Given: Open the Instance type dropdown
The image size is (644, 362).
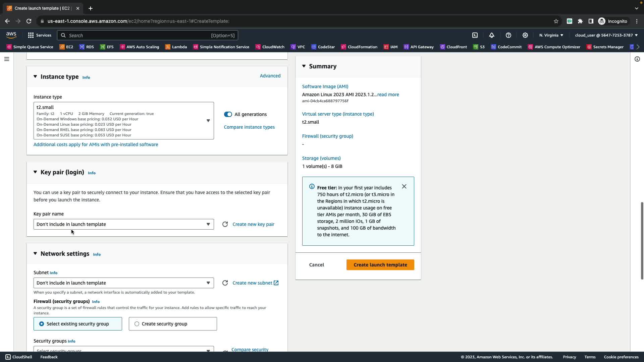Looking at the screenshot, I should pyautogui.click(x=123, y=121).
